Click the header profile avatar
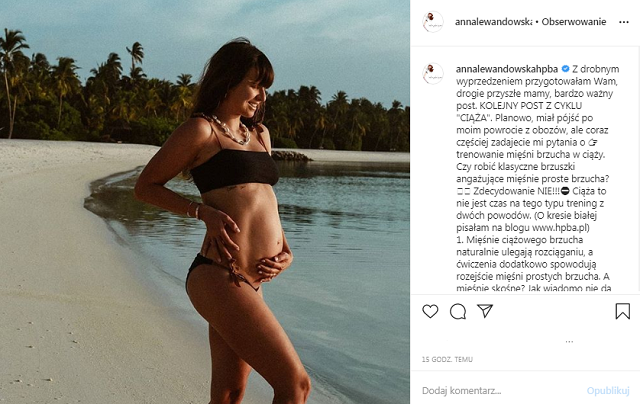640x404 pixels. pos(432,21)
